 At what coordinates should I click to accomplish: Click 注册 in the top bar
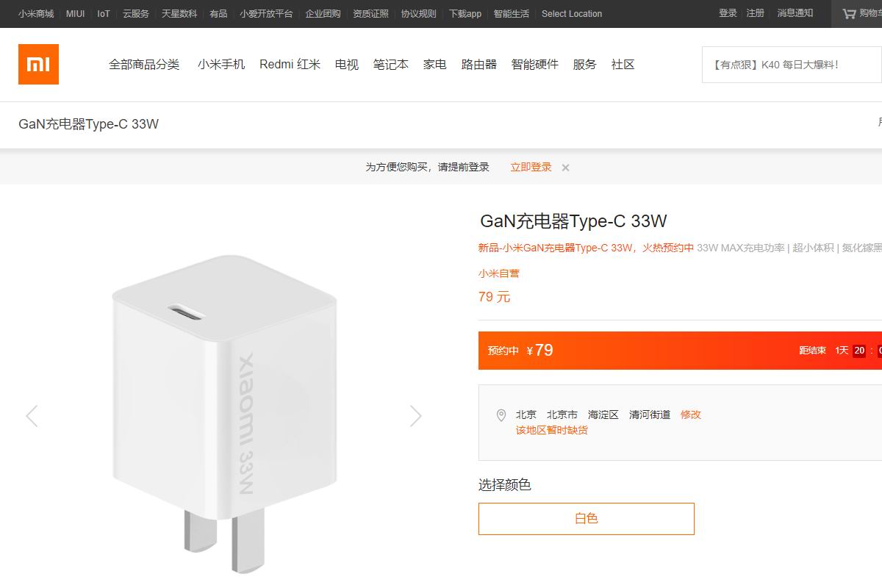click(x=756, y=13)
